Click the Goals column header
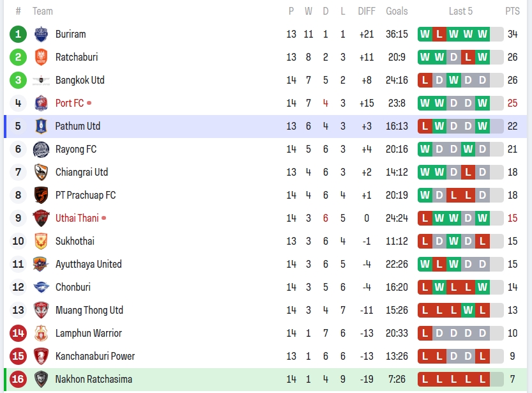This screenshot has width=532, height=393. pyautogui.click(x=397, y=11)
